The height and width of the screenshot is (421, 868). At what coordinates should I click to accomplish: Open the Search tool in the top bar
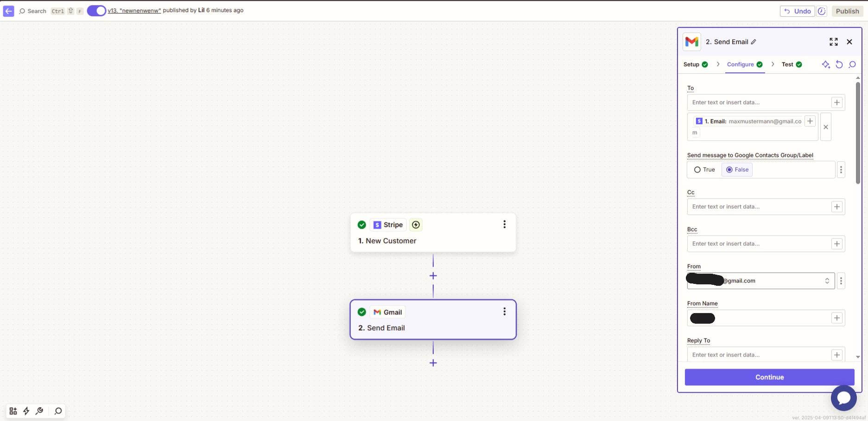click(x=32, y=11)
